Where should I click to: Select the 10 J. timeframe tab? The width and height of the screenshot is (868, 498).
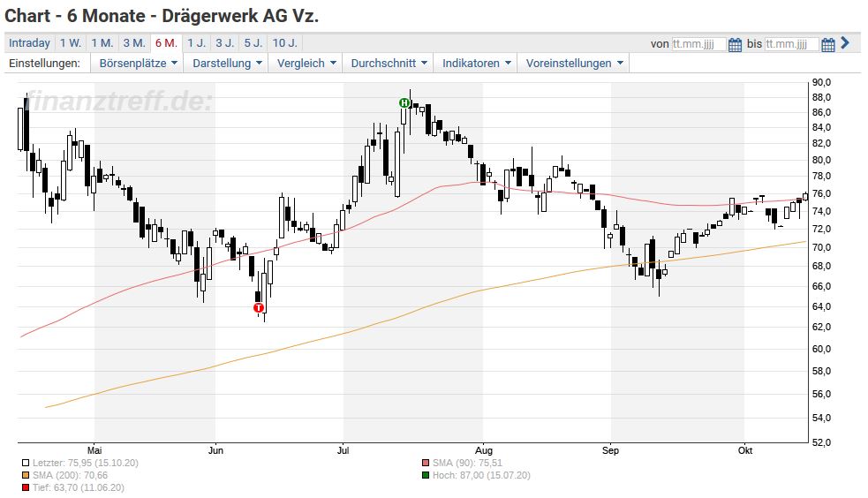tap(285, 43)
